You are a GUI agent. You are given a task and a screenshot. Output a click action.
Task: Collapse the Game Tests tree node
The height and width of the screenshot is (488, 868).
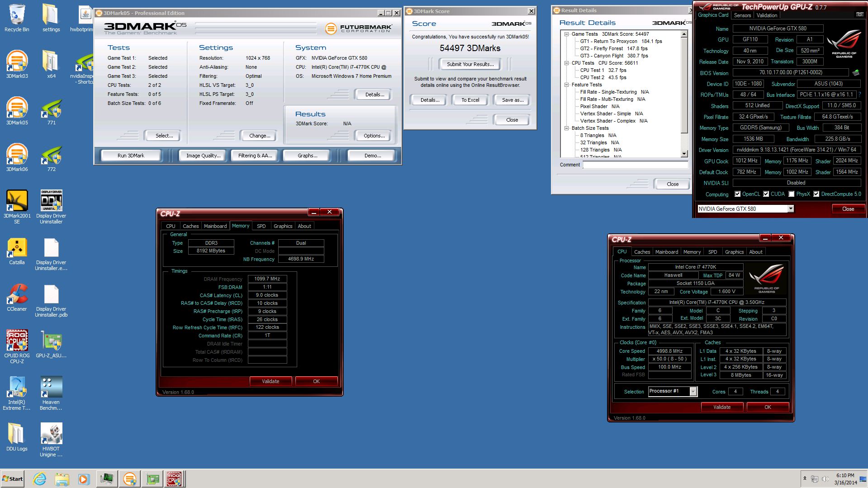pyautogui.click(x=566, y=34)
